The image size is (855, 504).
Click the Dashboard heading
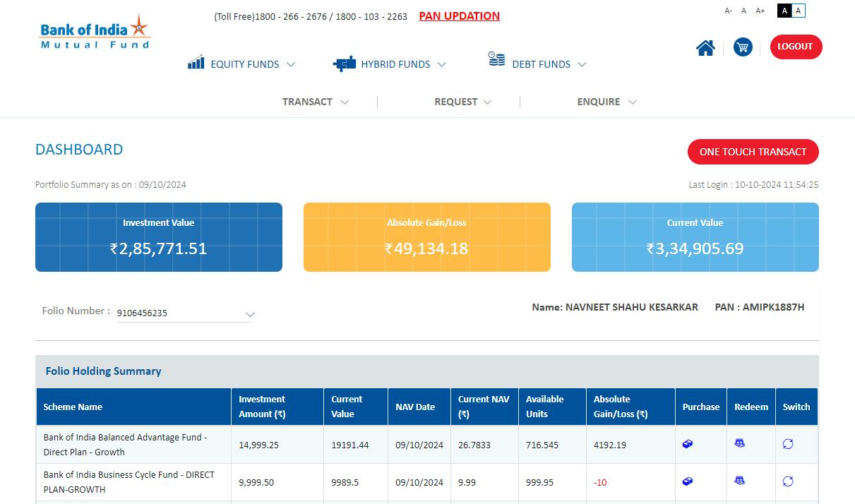coord(79,150)
